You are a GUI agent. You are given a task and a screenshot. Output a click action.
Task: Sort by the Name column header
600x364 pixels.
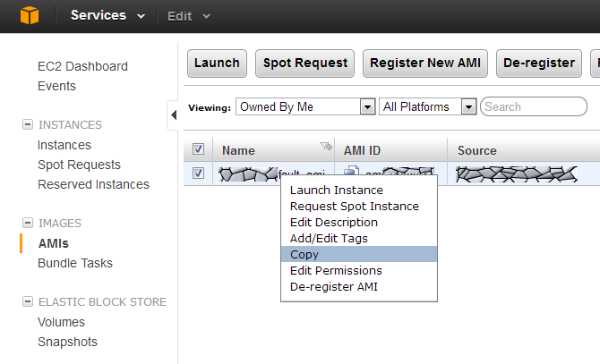(238, 150)
